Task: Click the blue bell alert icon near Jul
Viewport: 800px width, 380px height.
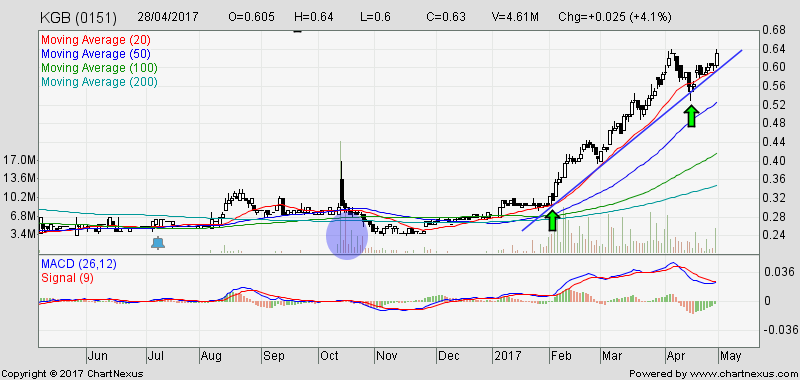Action: (158, 243)
